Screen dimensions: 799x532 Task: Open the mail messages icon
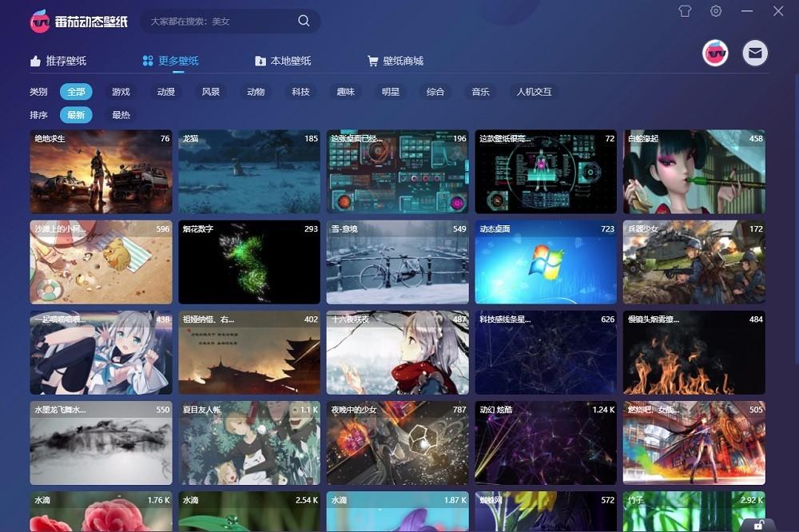(x=755, y=53)
